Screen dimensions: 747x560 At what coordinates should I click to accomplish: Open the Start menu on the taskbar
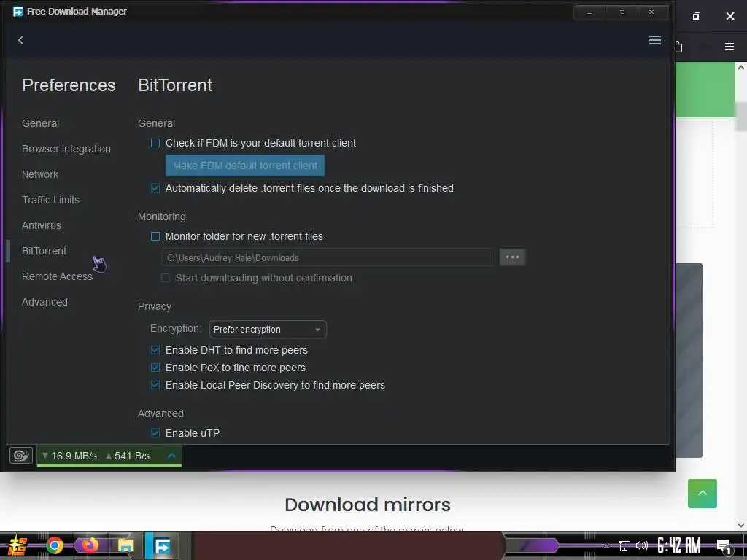18,545
